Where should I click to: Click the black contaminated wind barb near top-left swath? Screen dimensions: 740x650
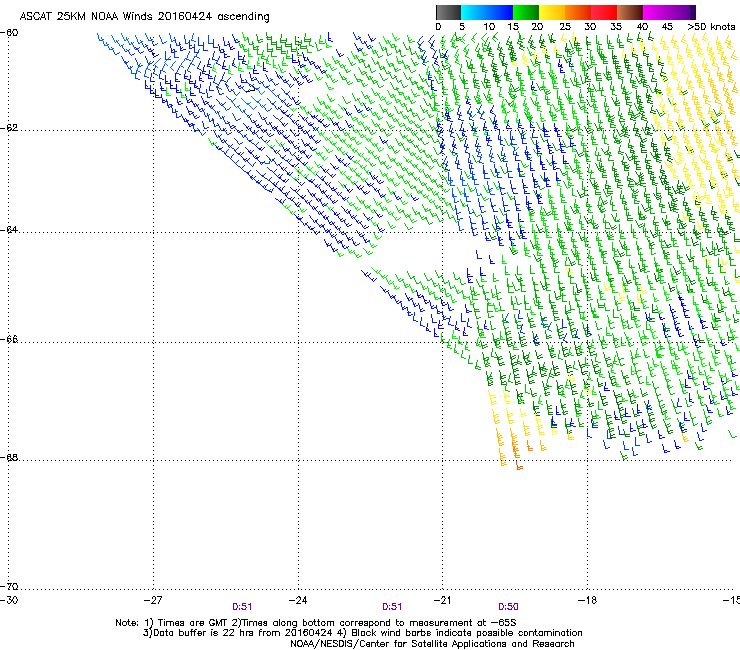pyautogui.click(x=250, y=88)
